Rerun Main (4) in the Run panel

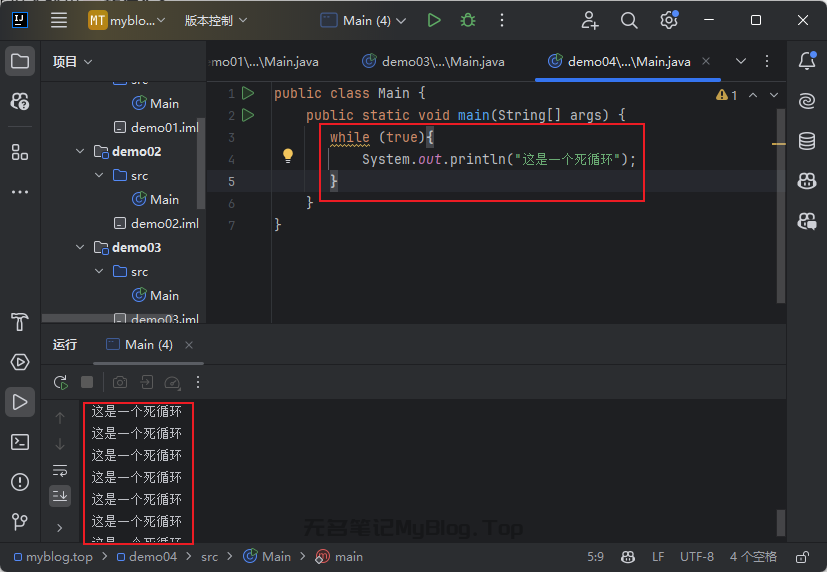click(x=61, y=382)
